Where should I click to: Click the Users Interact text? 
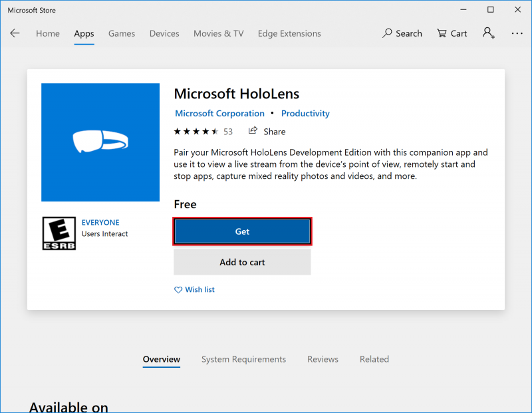point(104,234)
